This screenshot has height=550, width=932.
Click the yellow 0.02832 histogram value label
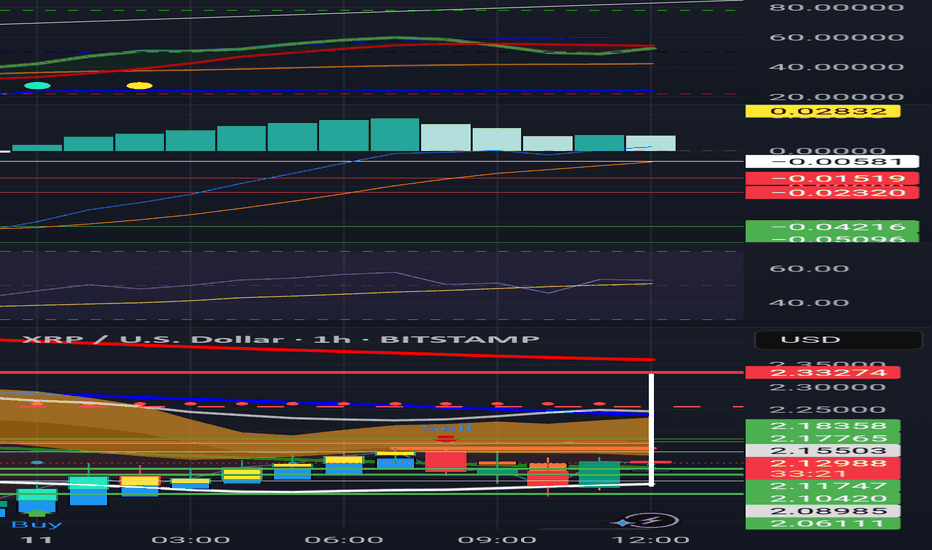pos(823,111)
